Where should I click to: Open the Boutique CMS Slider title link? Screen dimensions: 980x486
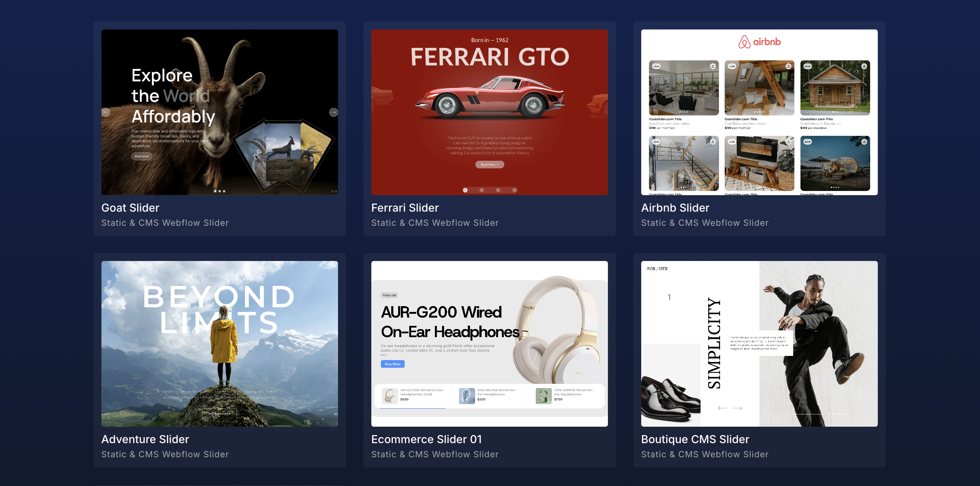(695, 439)
